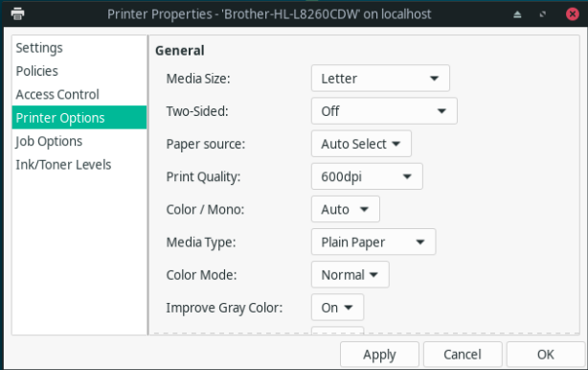
Task: Select Printer Options in the sidebar
Action: 79,118
